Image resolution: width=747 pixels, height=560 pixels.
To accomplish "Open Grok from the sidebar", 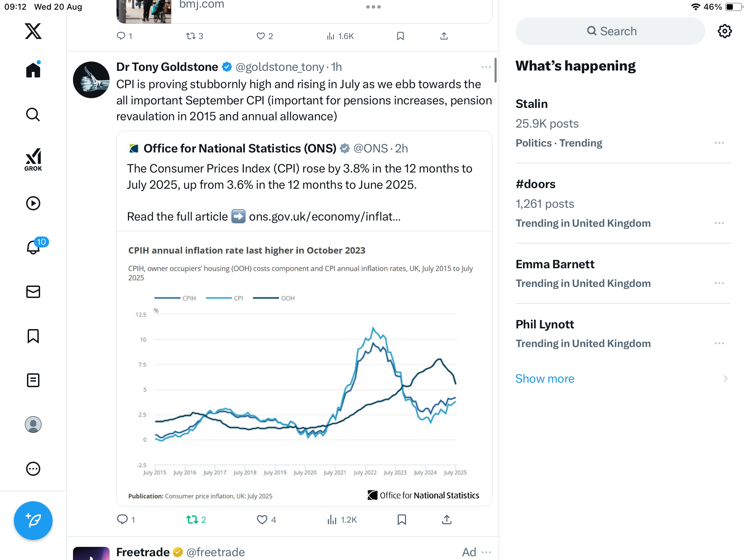I will [x=33, y=160].
